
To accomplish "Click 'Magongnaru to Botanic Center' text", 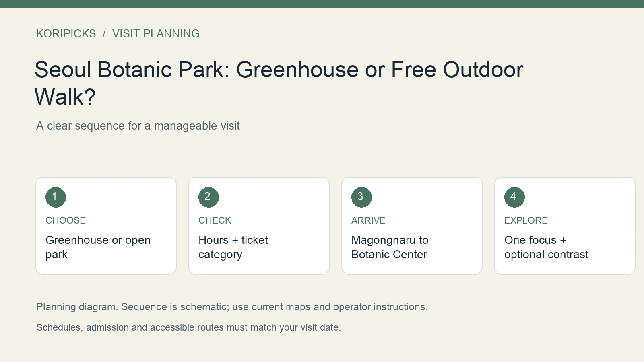I will click(x=390, y=247).
